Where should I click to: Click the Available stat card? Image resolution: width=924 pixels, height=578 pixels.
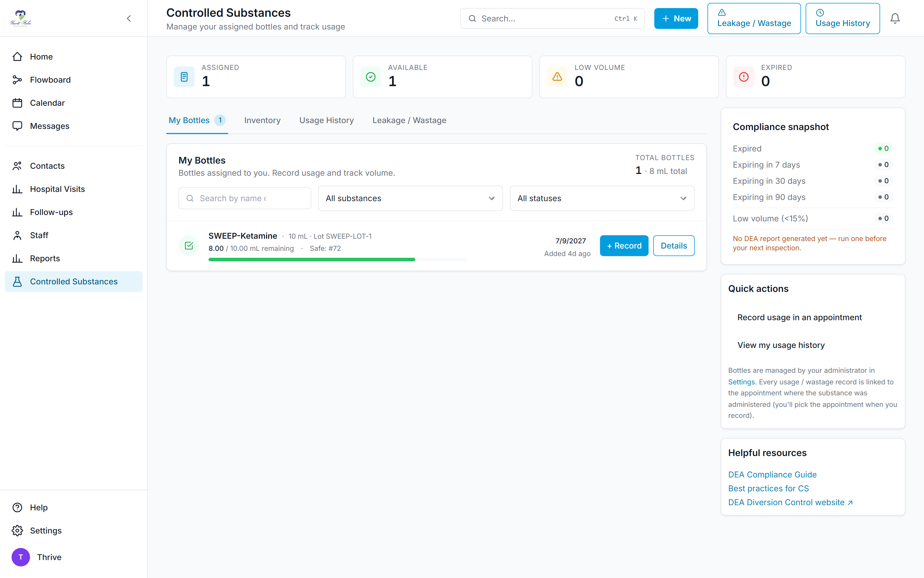pos(442,77)
